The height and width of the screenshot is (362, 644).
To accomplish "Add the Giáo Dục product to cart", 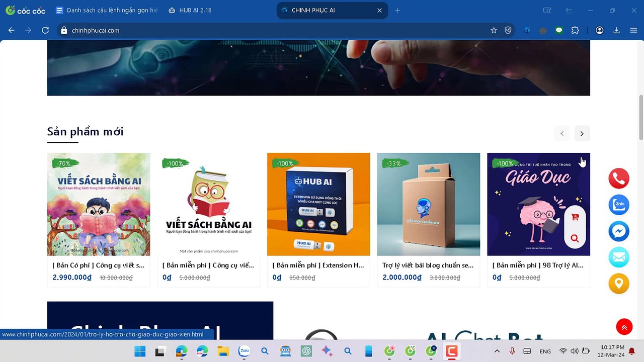I will pos(575,217).
